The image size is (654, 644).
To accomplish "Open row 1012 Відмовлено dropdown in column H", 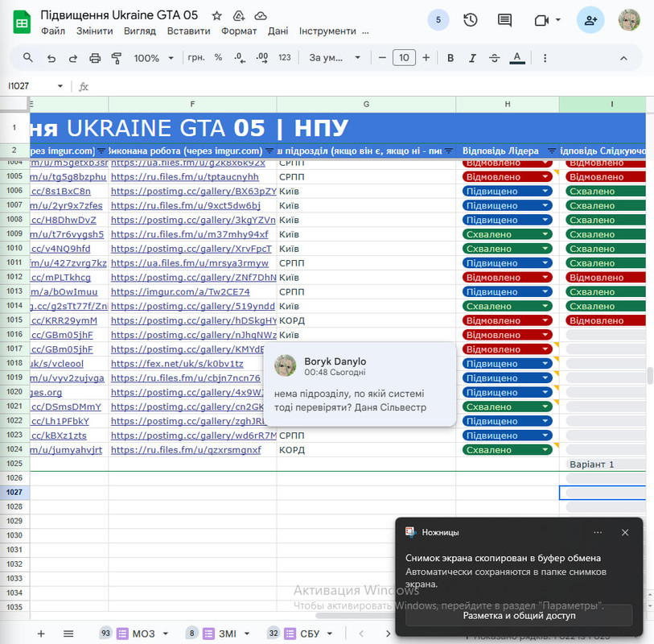I will 545,277.
